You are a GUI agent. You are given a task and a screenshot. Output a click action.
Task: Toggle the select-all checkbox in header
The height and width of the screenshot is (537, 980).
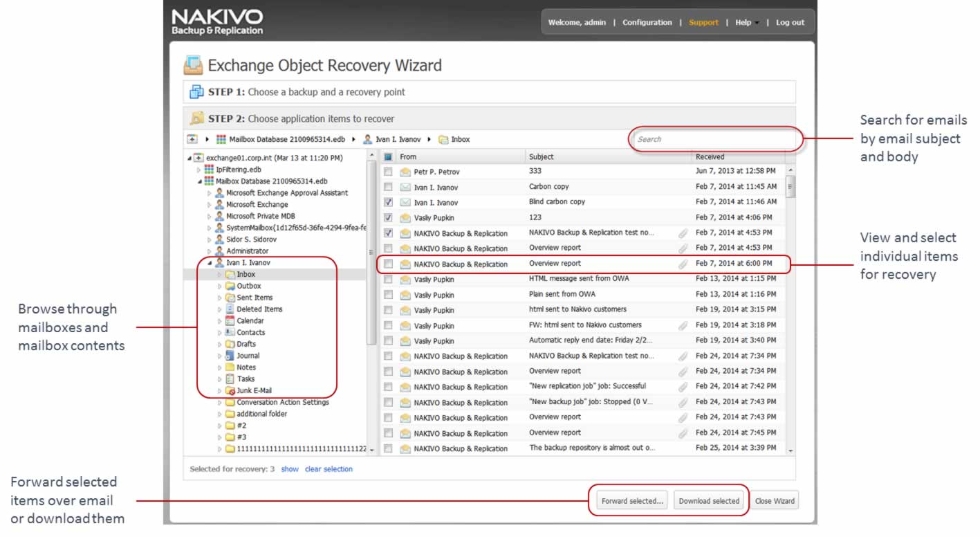coord(388,157)
